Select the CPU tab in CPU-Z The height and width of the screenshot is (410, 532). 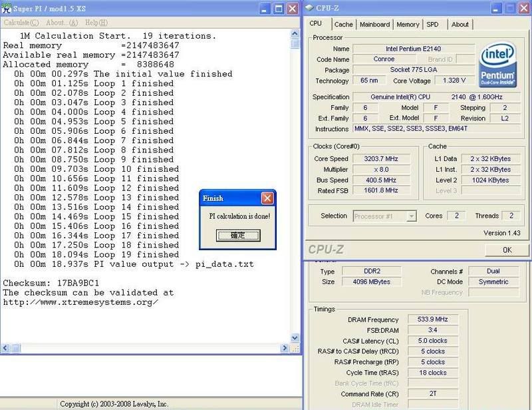point(315,23)
